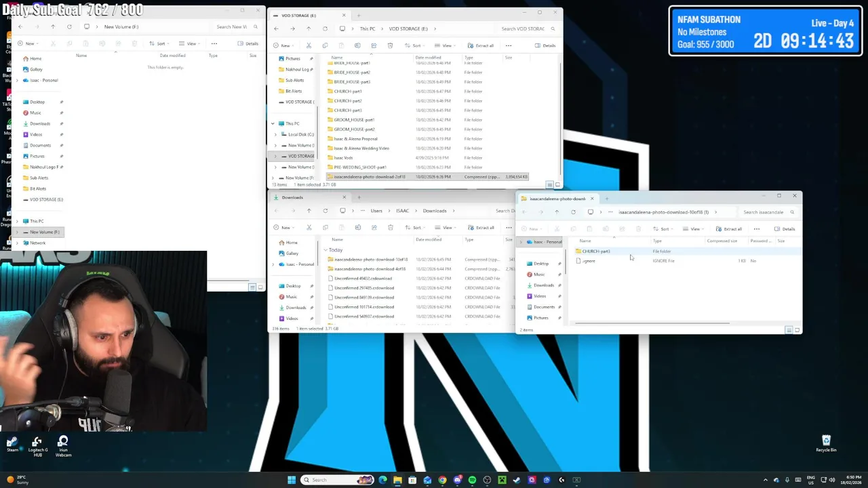Toggle Details pane in New Volume (F:) window
This screenshot has height=488, width=868.
(x=248, y=43)
